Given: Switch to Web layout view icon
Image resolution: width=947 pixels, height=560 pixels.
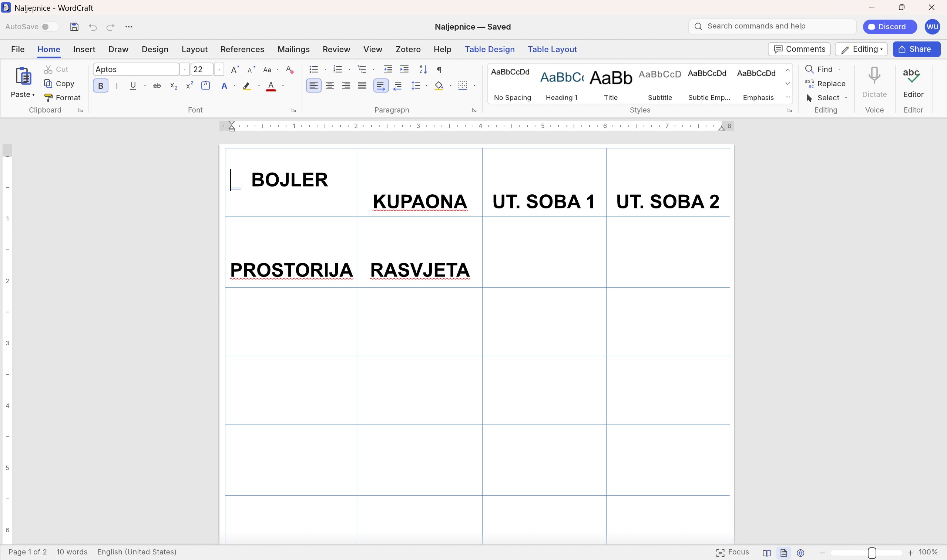Looking at the screenshot, I should (x=800, y=553).
